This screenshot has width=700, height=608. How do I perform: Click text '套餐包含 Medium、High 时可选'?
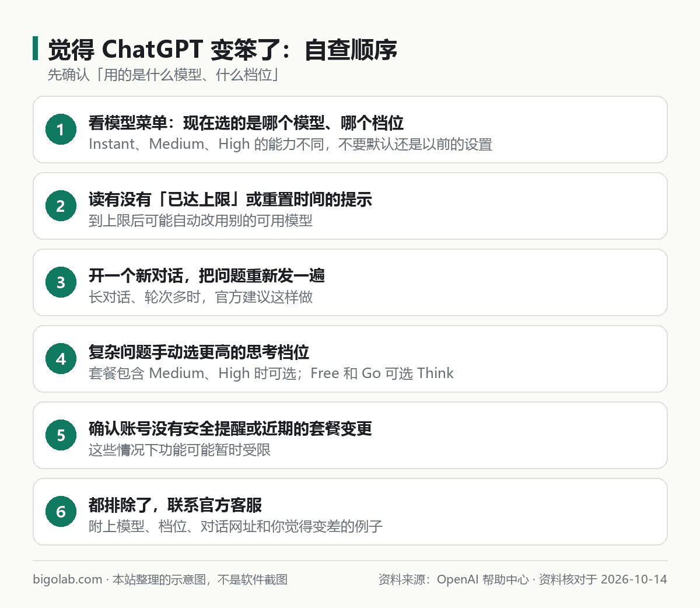click(192, 373)
